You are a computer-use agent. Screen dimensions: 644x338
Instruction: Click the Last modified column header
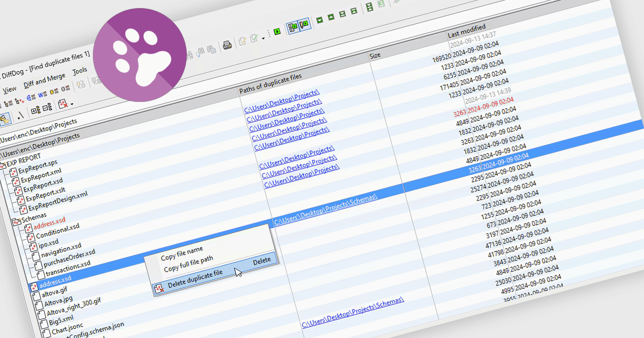[x=467, y=31]
